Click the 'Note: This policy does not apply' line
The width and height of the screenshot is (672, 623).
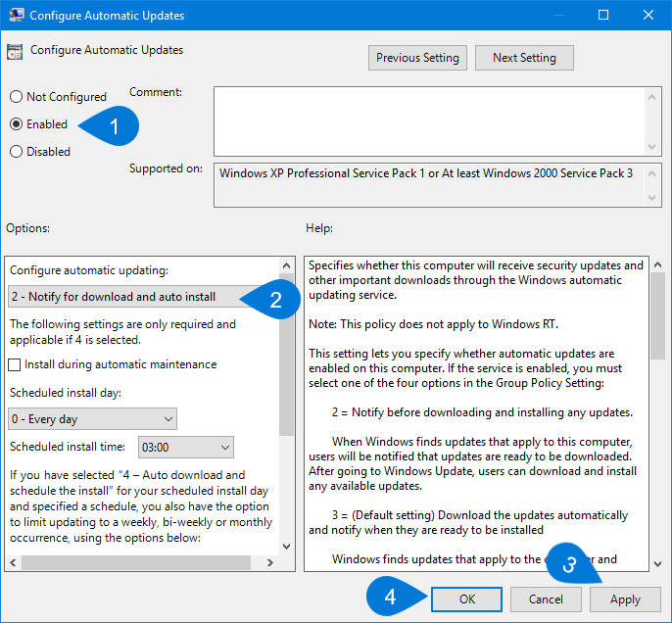click(433, 324)
